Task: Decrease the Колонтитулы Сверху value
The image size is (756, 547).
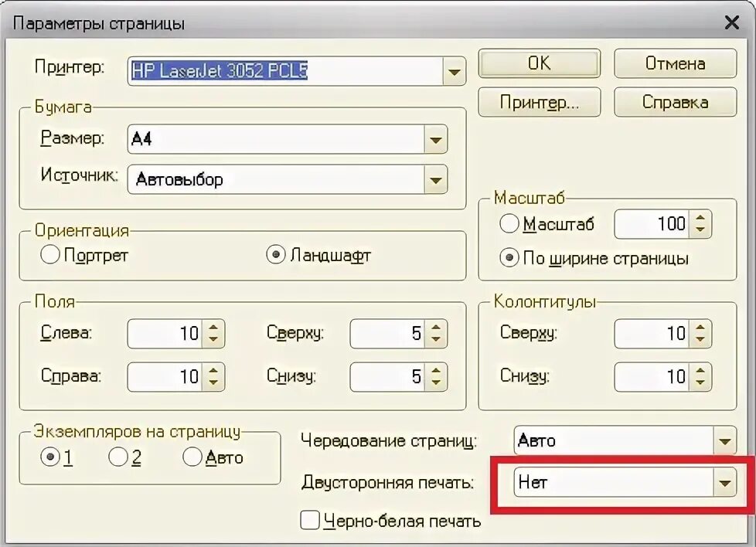Action: click(x=700, y=340)
